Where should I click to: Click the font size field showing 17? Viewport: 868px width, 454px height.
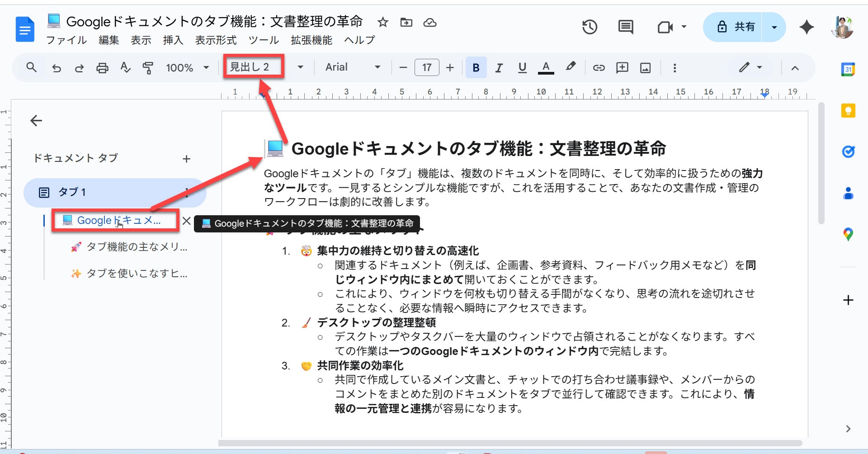pos(427,68)
